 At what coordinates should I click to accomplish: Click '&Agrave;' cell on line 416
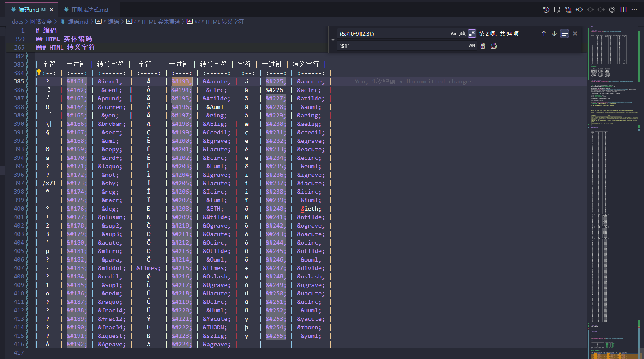point(112,344)
